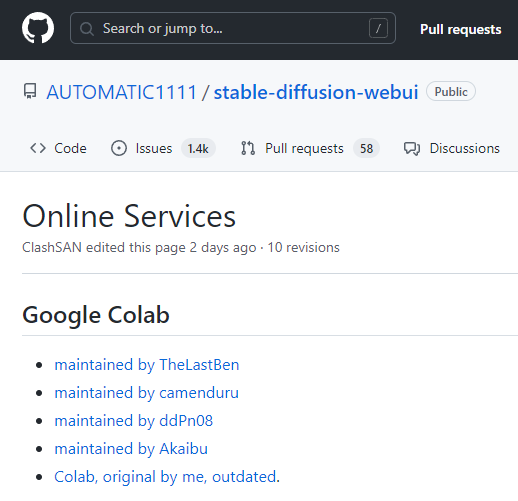518x501 pixels.
Task: Open the Colab maintained by Akaibu
Action: pos(131,449)
